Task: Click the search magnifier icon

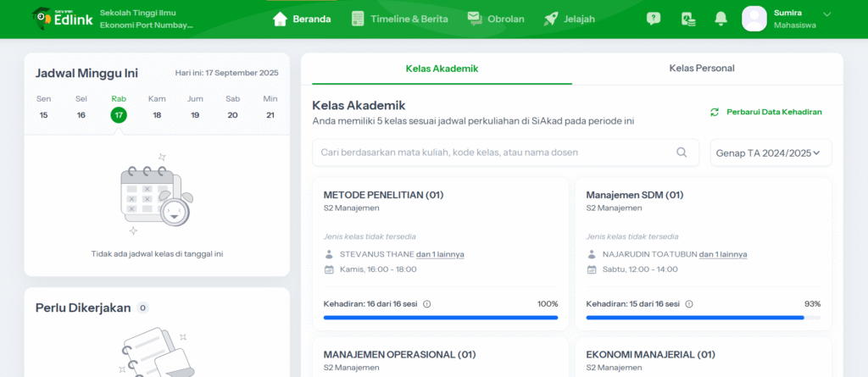Action: pyautogui.click(x=682, y=152)
